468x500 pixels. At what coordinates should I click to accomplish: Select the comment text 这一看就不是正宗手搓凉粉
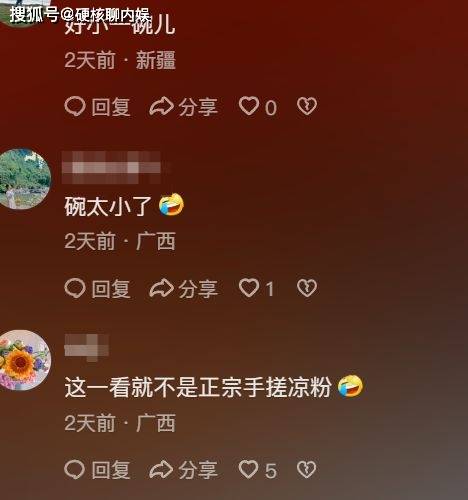[x=198, y=387]
